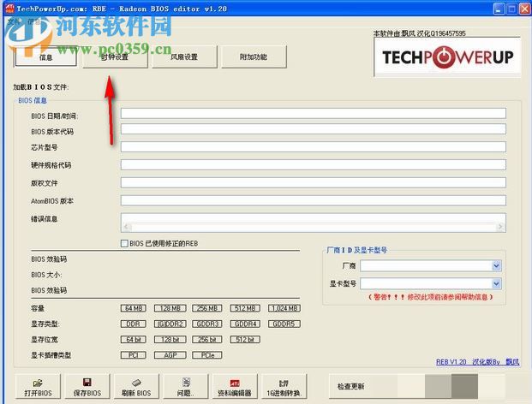Screen dimensions: 532x404
Task: Select the 128 MB capacity indicator
Action: click(x=170, y=308)
